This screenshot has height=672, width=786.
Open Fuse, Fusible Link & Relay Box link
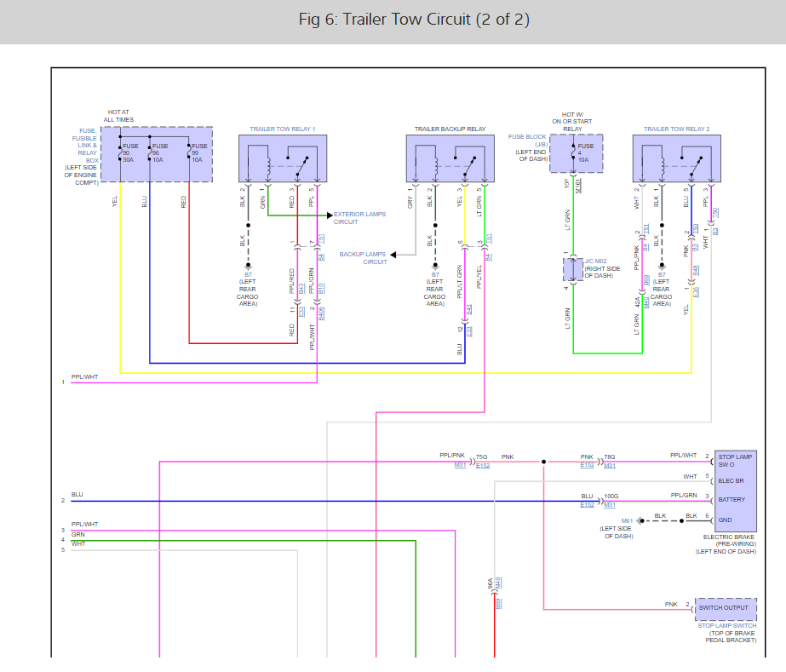pos(85,146)
